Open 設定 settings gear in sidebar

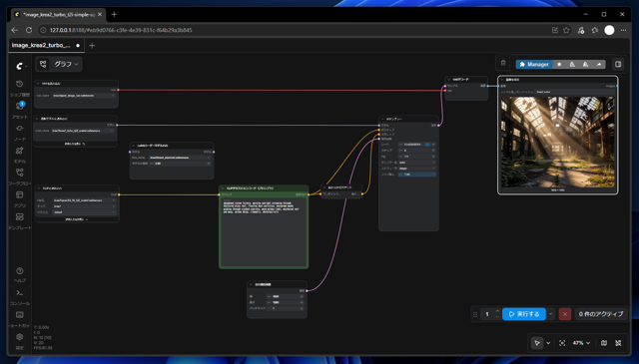pyautogui.click(x=20, y=340)
